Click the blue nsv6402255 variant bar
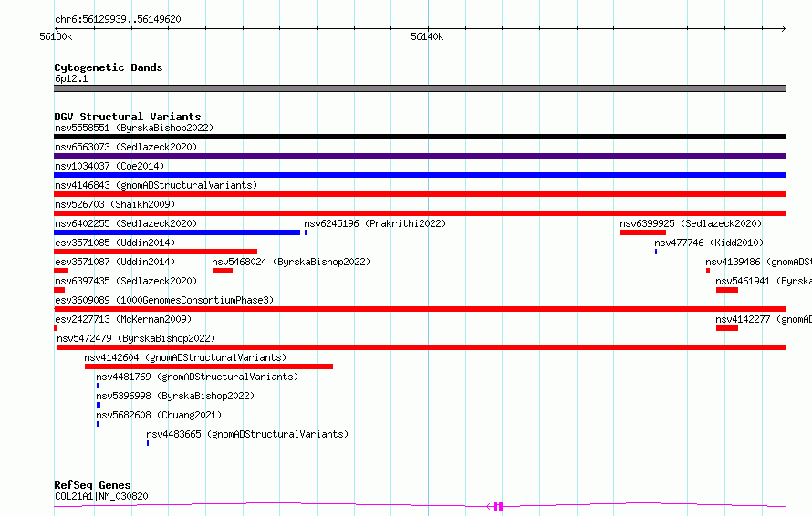Screen dimensions: 812x516 (x=177, y=232)
